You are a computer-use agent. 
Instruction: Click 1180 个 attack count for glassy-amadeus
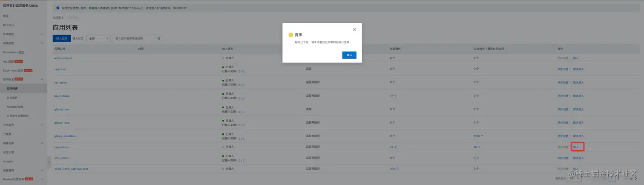click(x=478, y=136)
